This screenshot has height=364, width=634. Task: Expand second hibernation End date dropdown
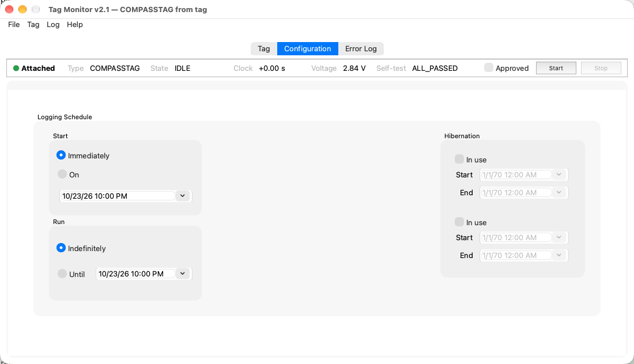point(559,255)
